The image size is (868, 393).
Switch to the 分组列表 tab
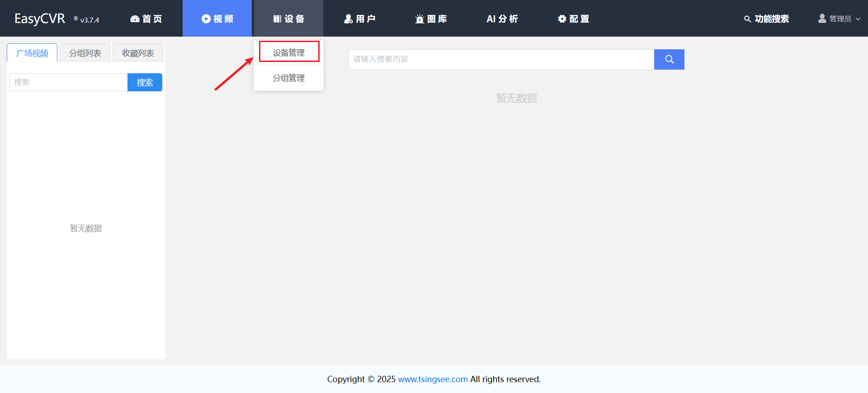(x=85, y=53)
